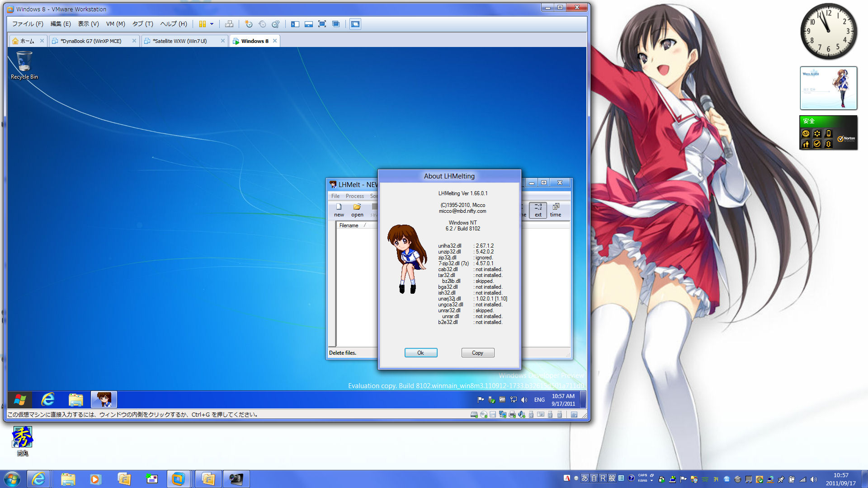Click the console view icon in VMware toolbar
The width and height of the screenshot is (868, 488).
tap(355, 24)
